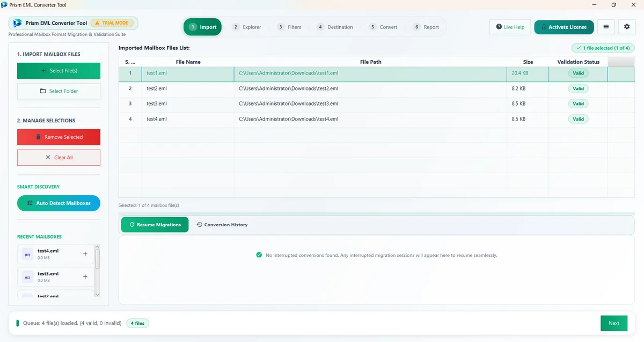Viewport: 644px width, 342px height.
Task: Add test4.eml using its plus icon
Action: [x=85, y=254]
